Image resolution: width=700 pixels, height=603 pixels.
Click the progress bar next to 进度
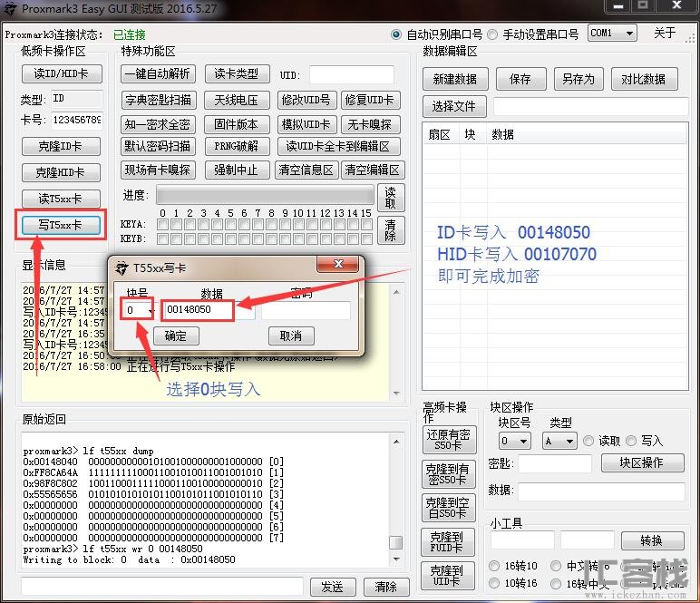tap(265, 196)
